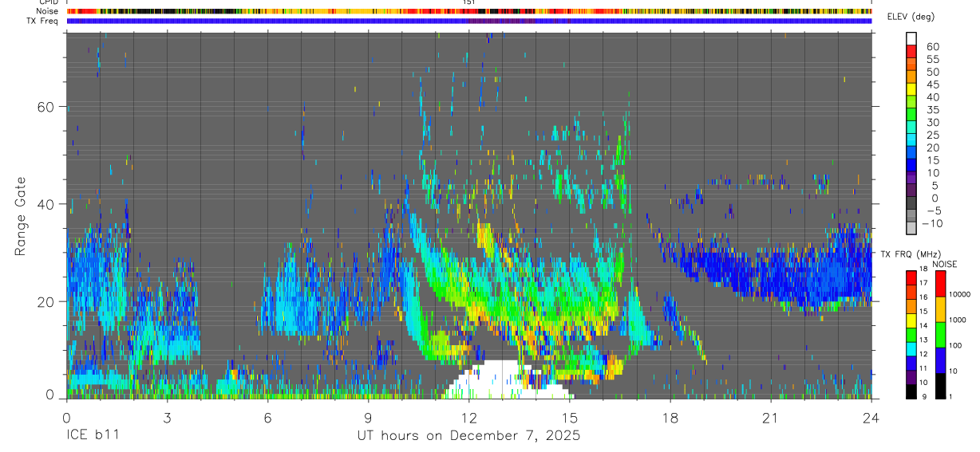980x452 pixels.
Task: Select the black swatch in NOISE color bar
Action: (941, 387)
